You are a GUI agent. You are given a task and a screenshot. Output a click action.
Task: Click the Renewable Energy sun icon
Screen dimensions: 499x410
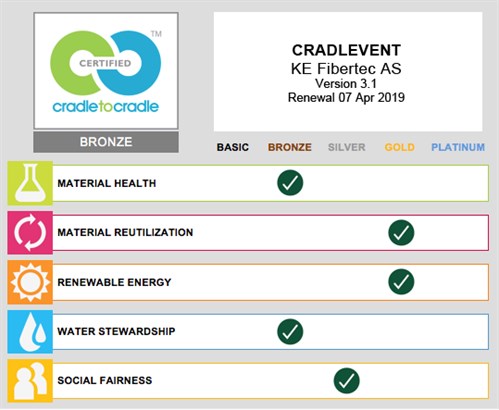point(30,282)
